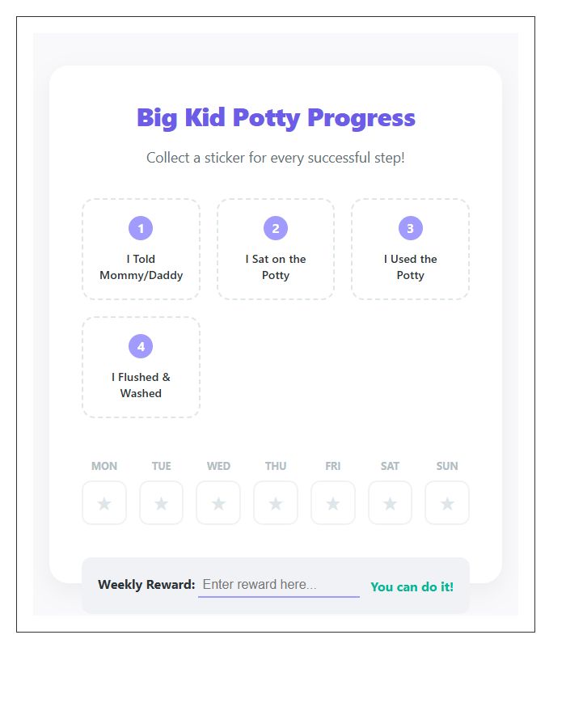The width and height of the screenshot is (566, 728).
Task: Click the star under THU
Action: (x=276, y=503)
